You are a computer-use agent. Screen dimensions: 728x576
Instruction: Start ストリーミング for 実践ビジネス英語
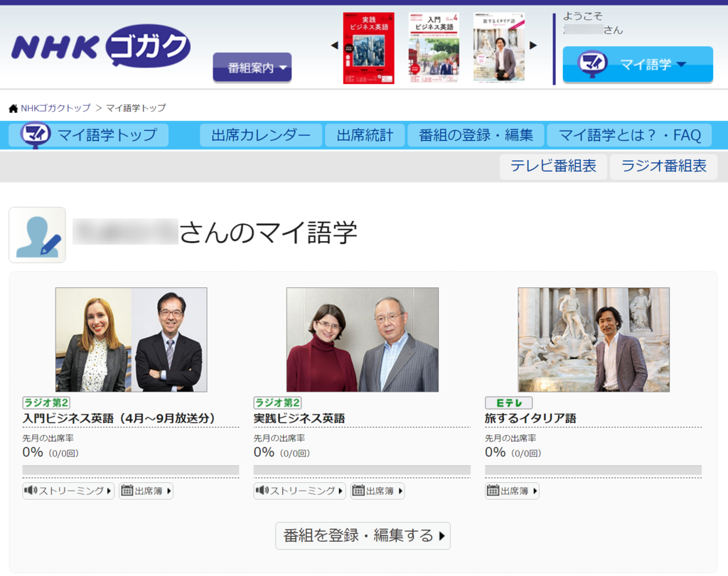click(x=299, y=491)
